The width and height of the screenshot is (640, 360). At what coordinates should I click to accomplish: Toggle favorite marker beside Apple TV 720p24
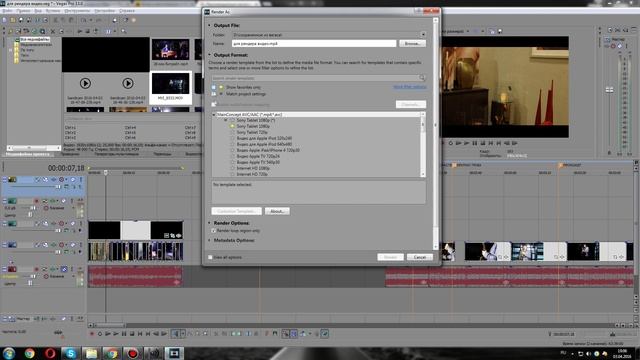coord(232,156)
